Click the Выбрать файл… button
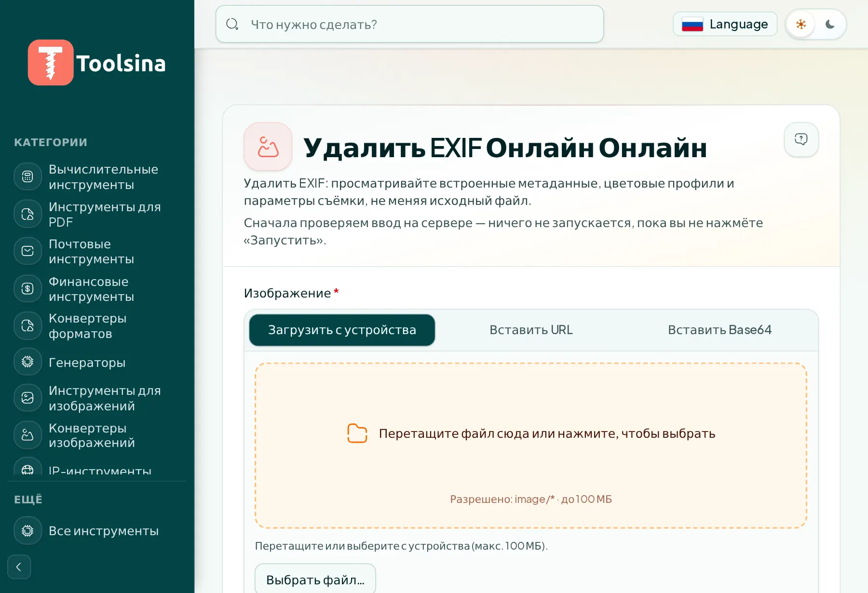The width and height of the screenshot is (868, 593). [x=315, y=580]
